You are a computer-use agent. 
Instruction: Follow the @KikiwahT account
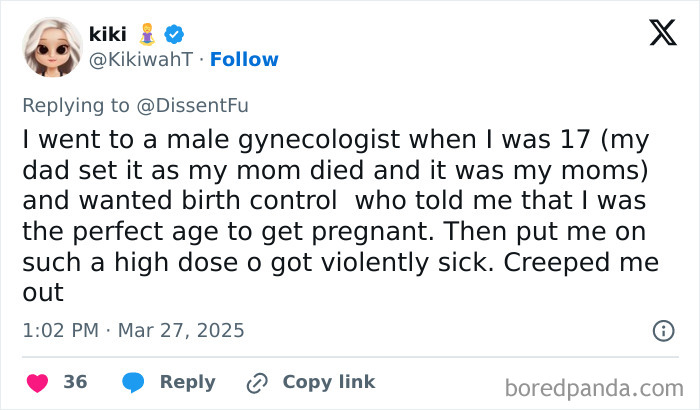[x=244, y=60]
